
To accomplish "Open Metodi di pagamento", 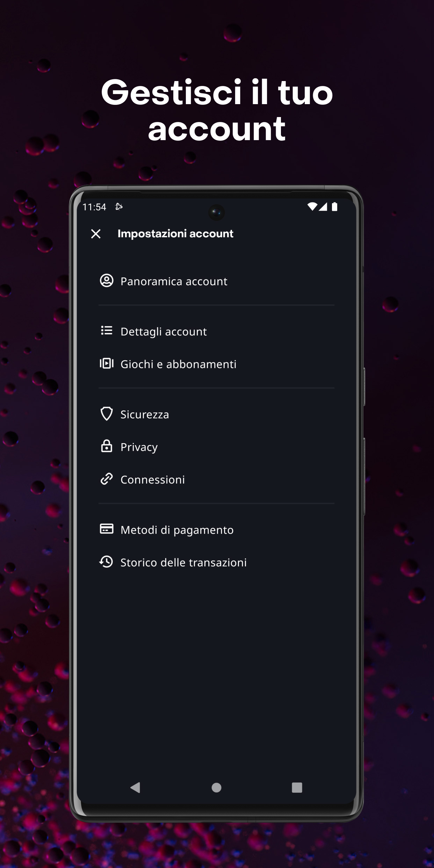I will (216, 530).
